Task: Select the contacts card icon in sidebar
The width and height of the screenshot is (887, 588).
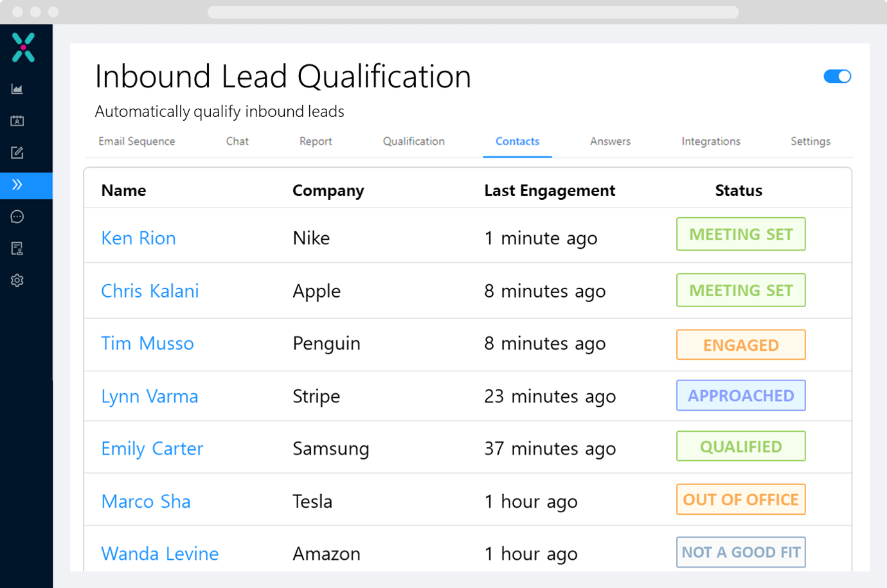Action: click(x=17, y=120)
